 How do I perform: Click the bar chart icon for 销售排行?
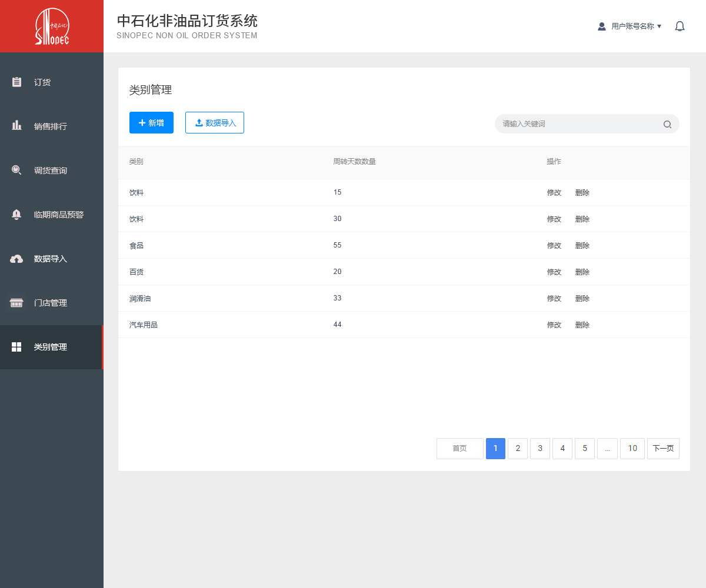click(x=16, y=126)
